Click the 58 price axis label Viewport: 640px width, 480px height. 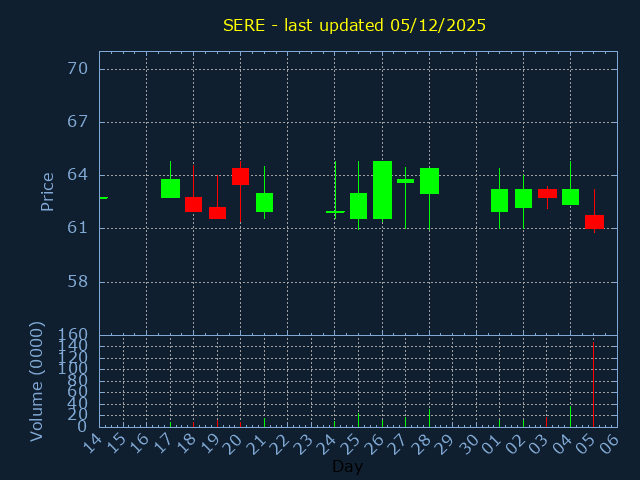(78, 281)
